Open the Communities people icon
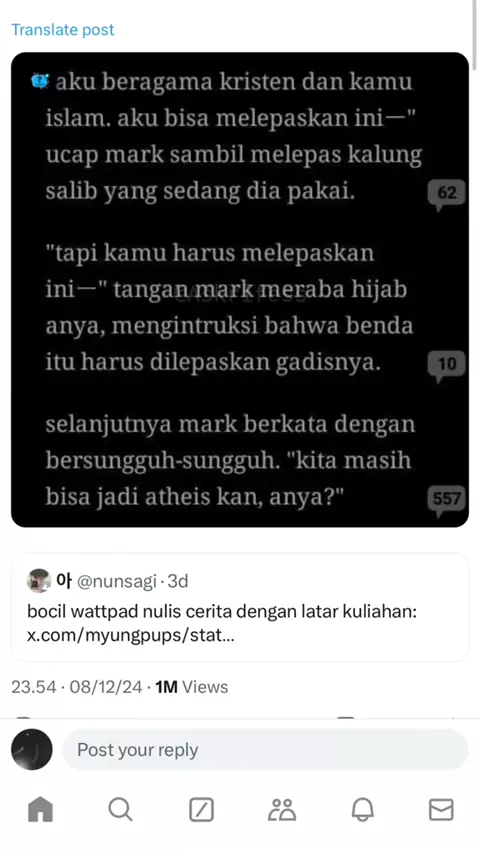 click(282, 810)
